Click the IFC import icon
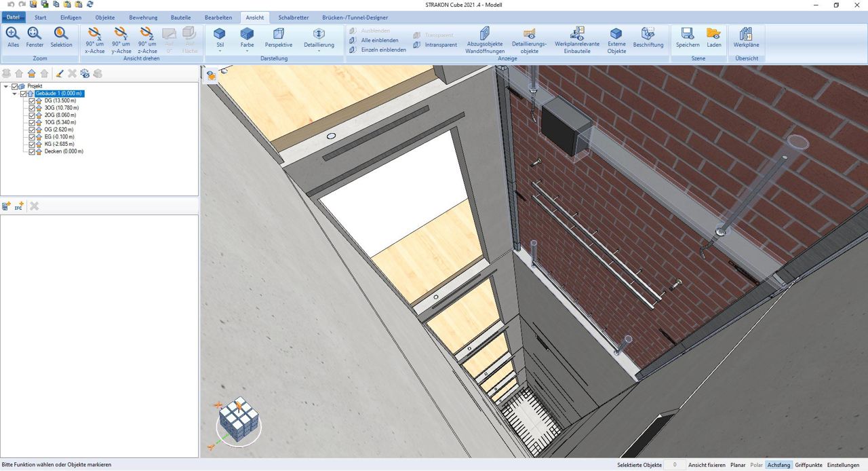 click(19, 206)
